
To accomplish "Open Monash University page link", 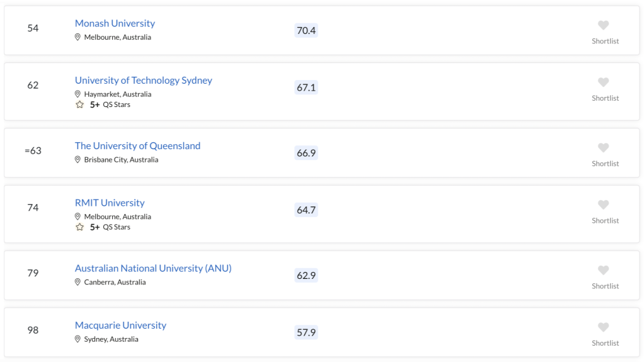I will coord(115,23).
